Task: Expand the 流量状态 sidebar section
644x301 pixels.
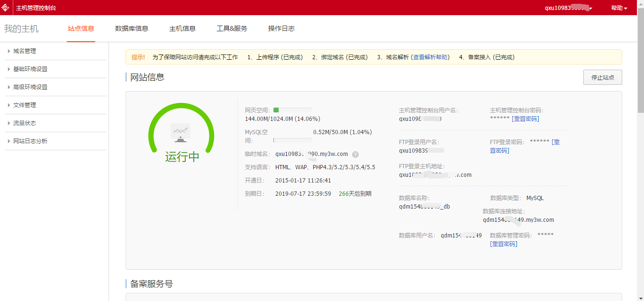Action: pyautogui.click(x=25, y=123)
